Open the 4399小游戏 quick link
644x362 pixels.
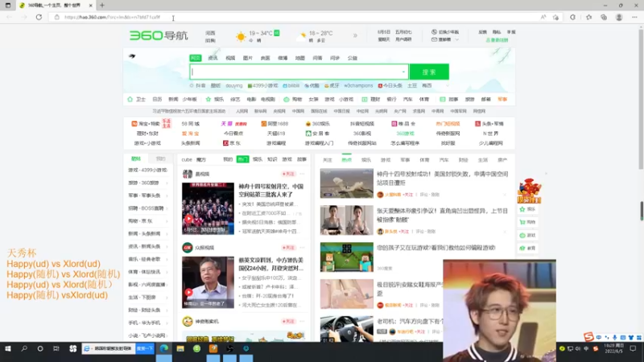point(263,86)
